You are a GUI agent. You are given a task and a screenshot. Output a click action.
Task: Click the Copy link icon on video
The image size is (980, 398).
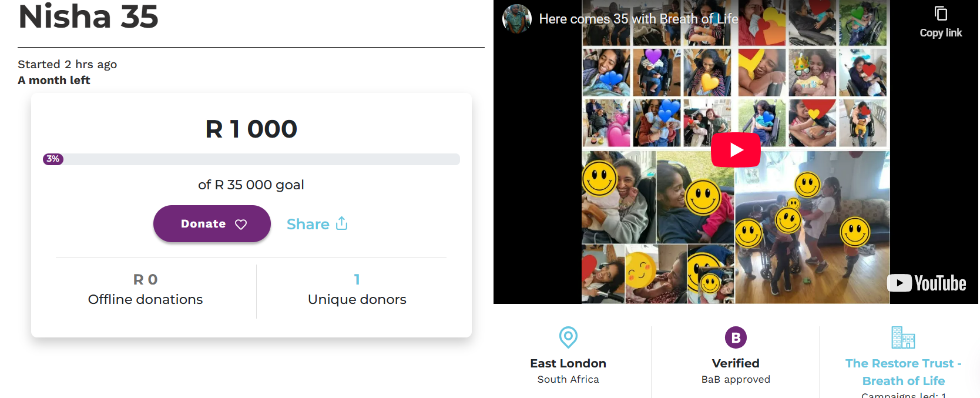pyautogui.click(x=941, y=14)
